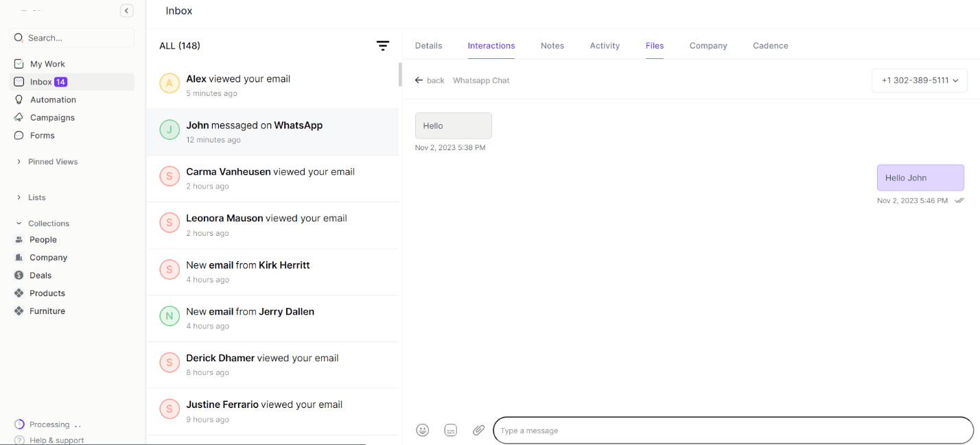Screen dimensions: 980x445
Task: Switch to the Activity tab
Action: tap(605, 46)
